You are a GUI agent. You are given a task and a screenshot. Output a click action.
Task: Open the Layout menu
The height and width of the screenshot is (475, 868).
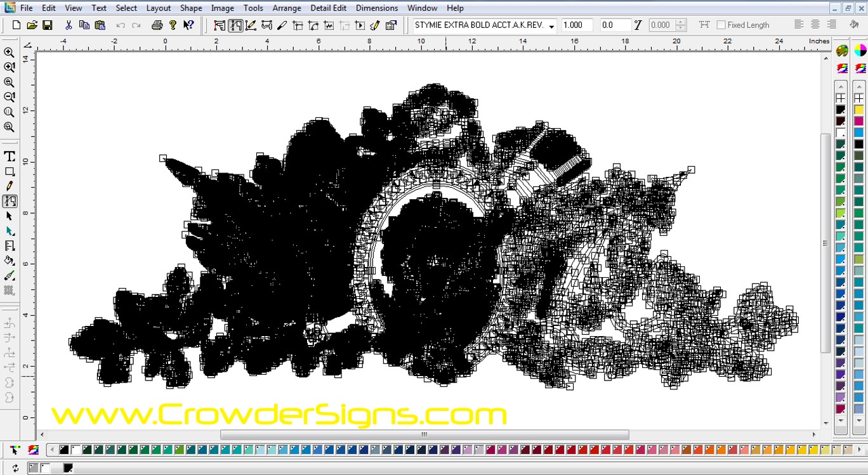(x=159, y=8)
